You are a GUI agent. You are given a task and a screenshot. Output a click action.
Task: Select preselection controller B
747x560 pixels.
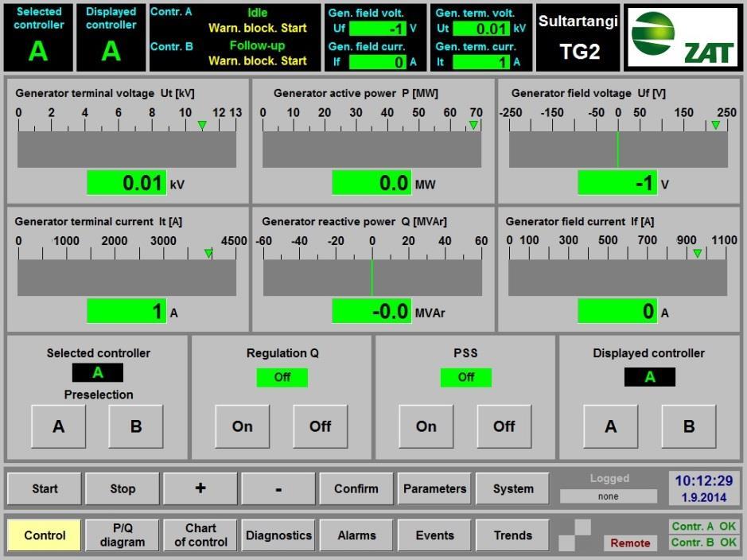(x=136, y=426)
